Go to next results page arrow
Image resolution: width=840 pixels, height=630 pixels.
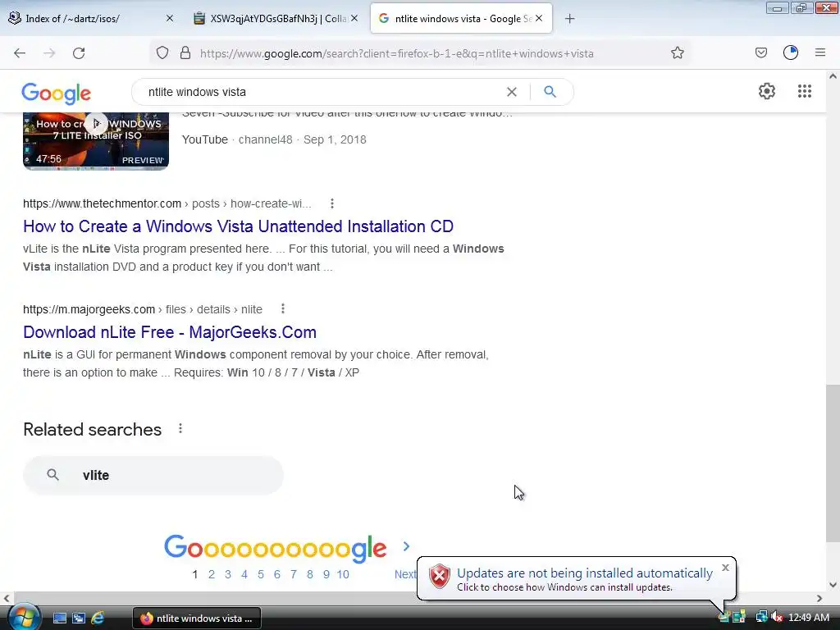pos(406,546)
